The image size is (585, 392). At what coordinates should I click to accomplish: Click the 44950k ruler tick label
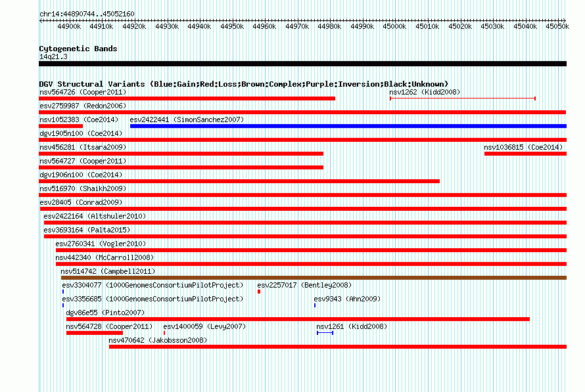point(232,26)
